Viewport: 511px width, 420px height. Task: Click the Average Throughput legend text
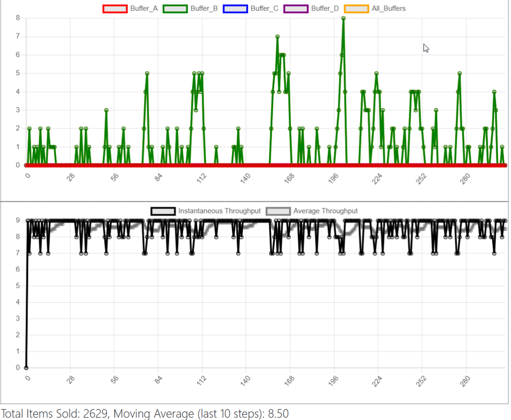325,211
